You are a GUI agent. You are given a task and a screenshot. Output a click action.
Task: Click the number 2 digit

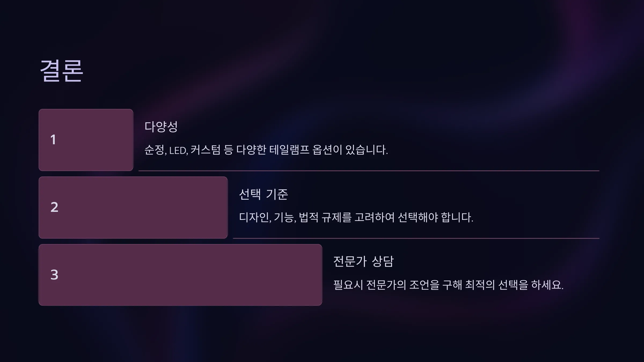54,207
